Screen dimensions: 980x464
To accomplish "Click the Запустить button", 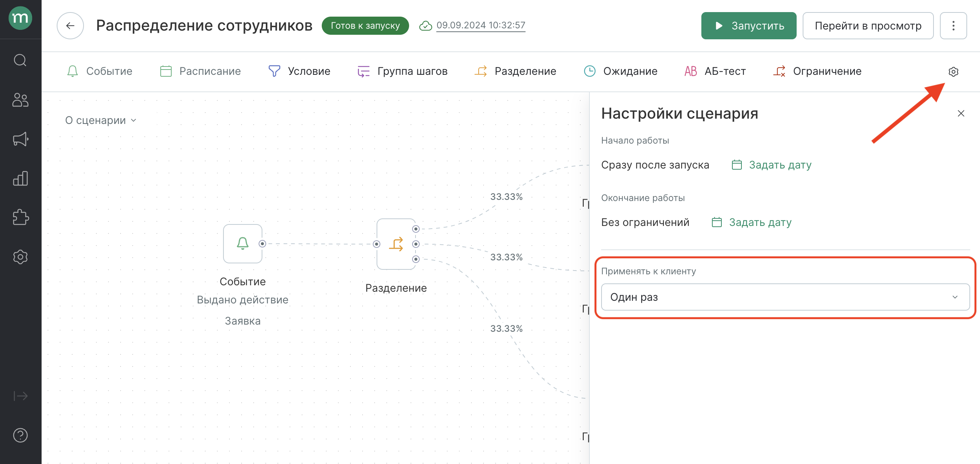I will 748,25.
